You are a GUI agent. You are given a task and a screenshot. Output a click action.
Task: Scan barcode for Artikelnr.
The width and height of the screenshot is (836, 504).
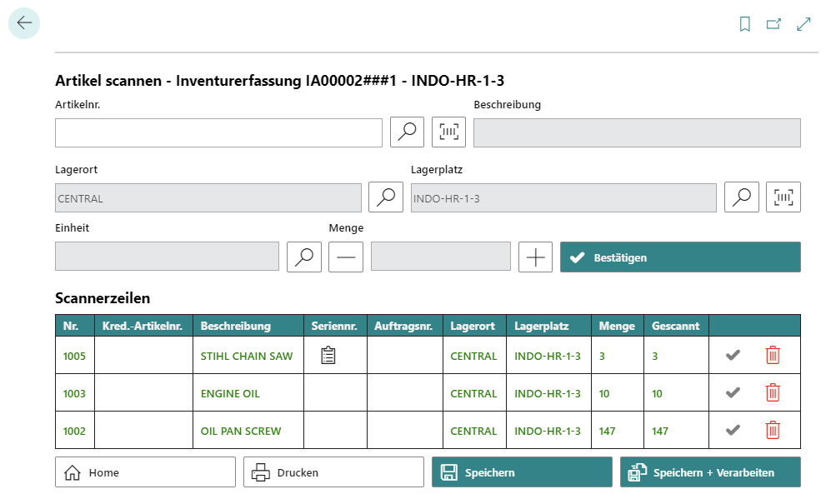(448, 132)
